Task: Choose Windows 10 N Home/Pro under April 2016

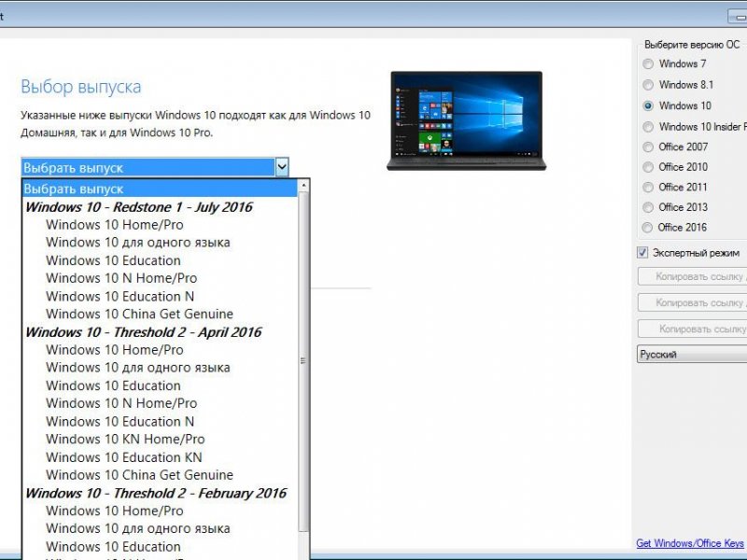Action: click(x=160, y=403)
